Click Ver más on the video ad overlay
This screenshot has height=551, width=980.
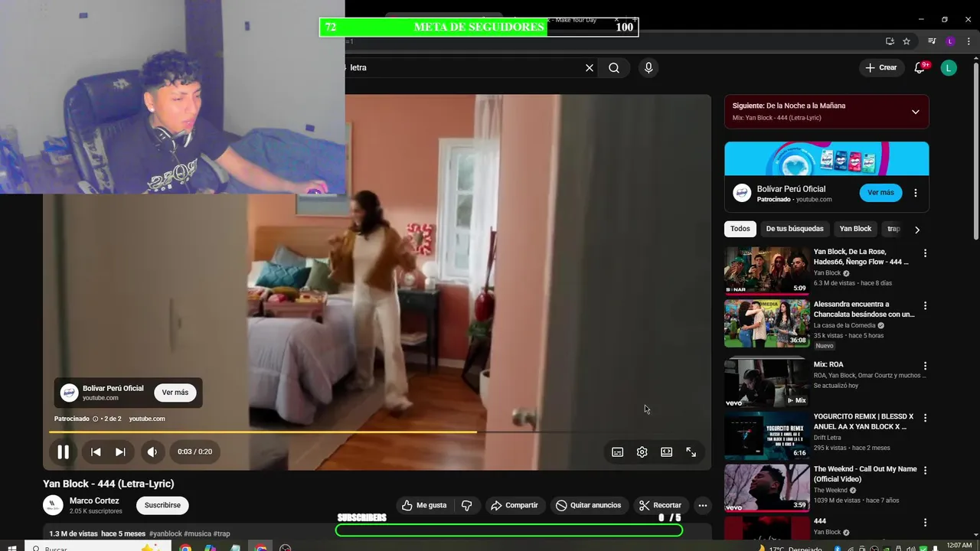tap(175, 393)
